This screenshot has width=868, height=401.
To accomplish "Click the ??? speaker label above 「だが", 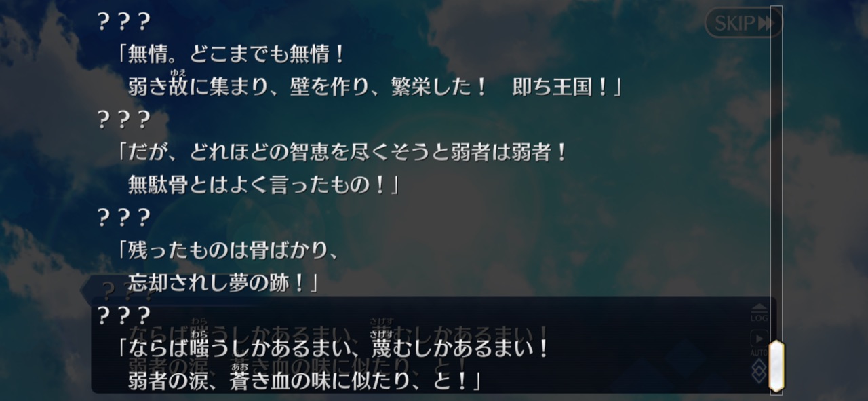I will click(123, 119).
